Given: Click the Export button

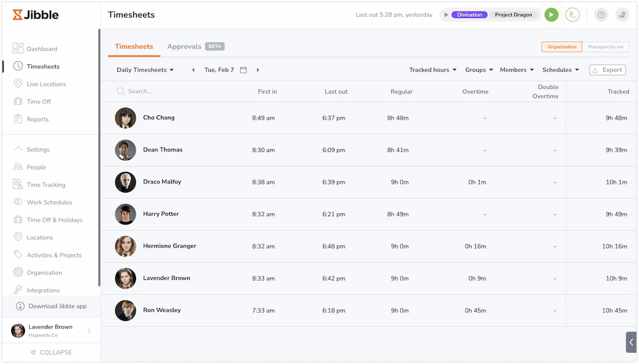Looking at the screenshot, I should 607,70.
